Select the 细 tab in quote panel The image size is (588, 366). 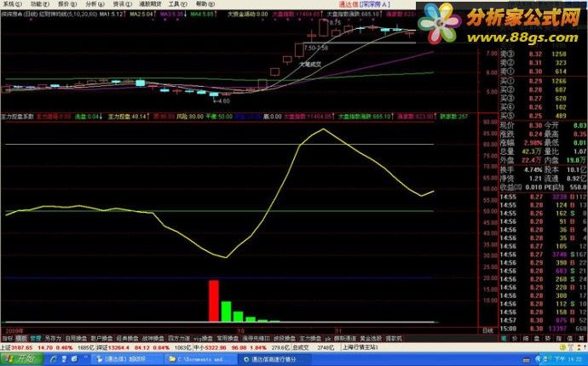(x=526, y=338)
